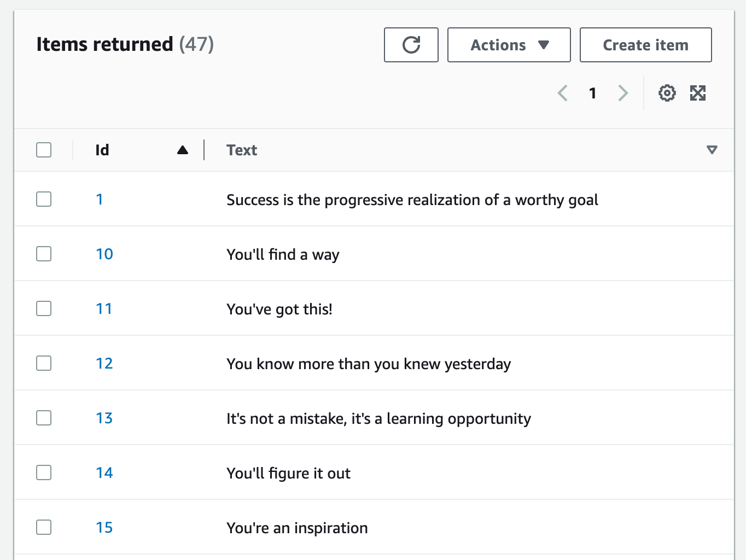The width and height of the screenshot is (746, 560).
Task: Click 'It's not a mistake' text cell
Action: click(378, 419)
